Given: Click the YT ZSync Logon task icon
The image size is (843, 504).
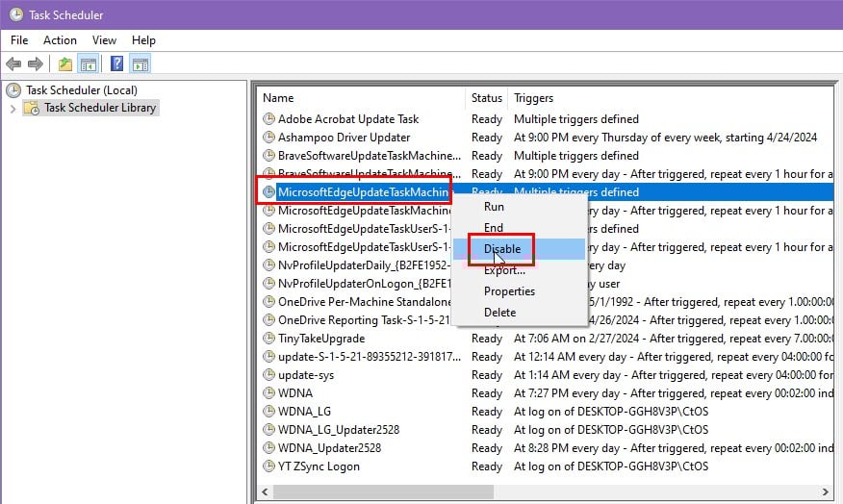Looking at the screenshot, I should 268,466.
